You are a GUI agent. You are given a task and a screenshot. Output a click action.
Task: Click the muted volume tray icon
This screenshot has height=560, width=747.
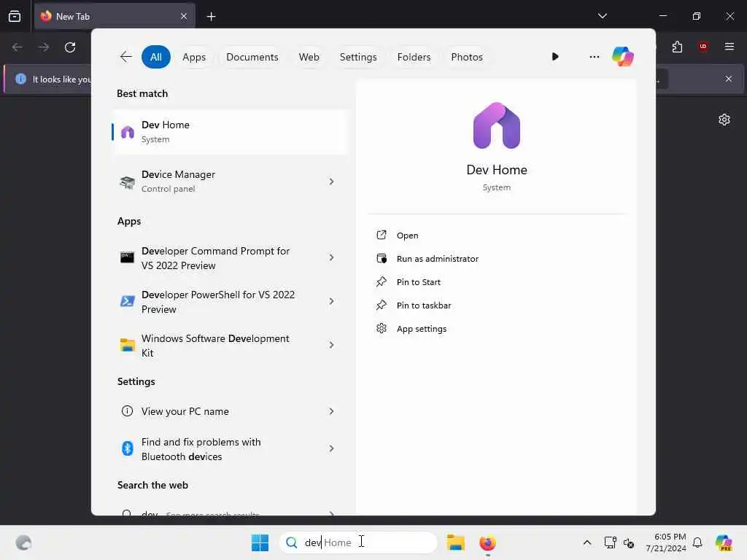[629, 542]
